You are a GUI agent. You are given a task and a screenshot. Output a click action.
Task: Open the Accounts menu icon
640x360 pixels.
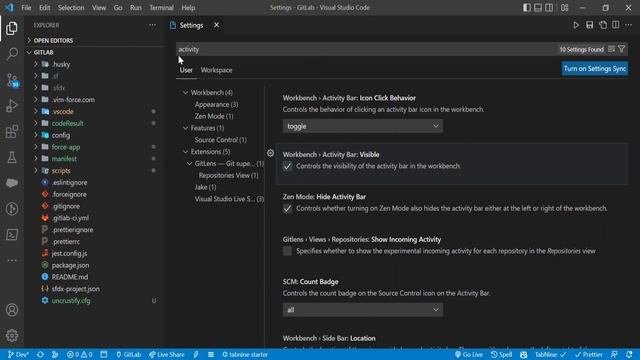click(12, 310)
